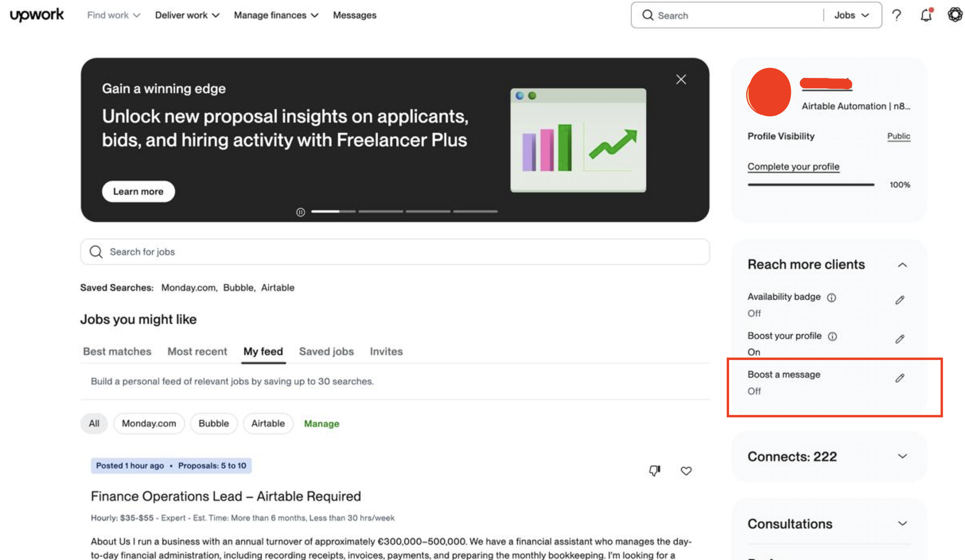Viewport: 965px width, 560px height.
Task: Expand the Manage finances menu
Action: pos(276,15)
